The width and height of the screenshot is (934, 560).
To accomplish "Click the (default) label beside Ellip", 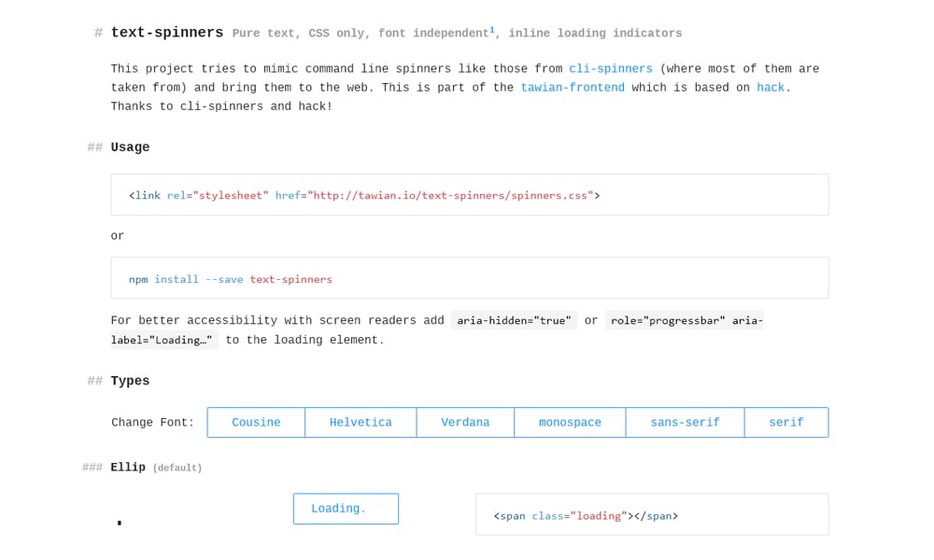I will tap(177, 467).
